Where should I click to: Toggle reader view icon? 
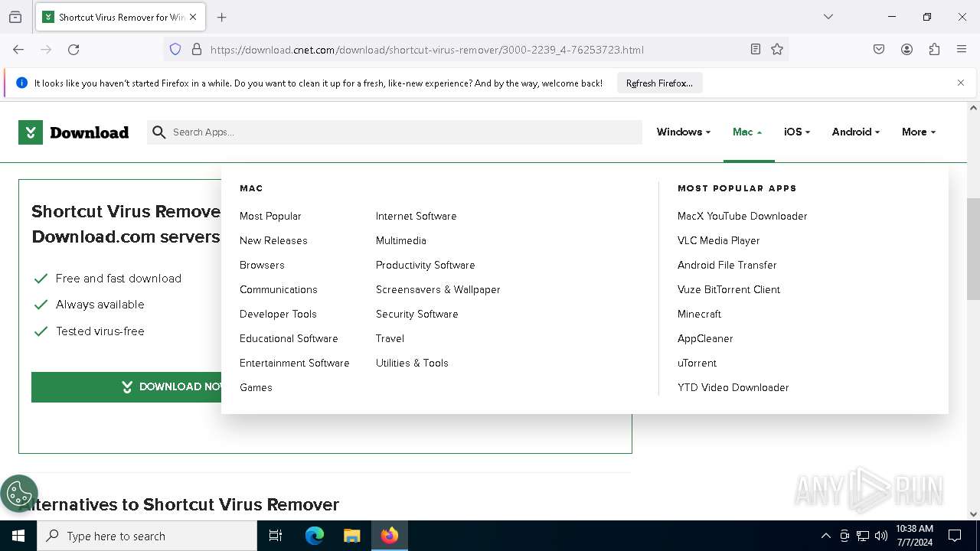tap(756, 49)
